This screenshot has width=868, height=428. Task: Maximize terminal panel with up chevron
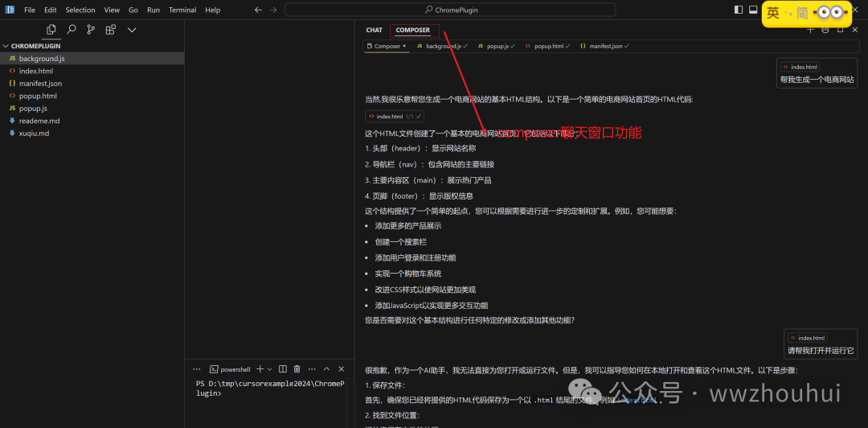coord(326,368)
